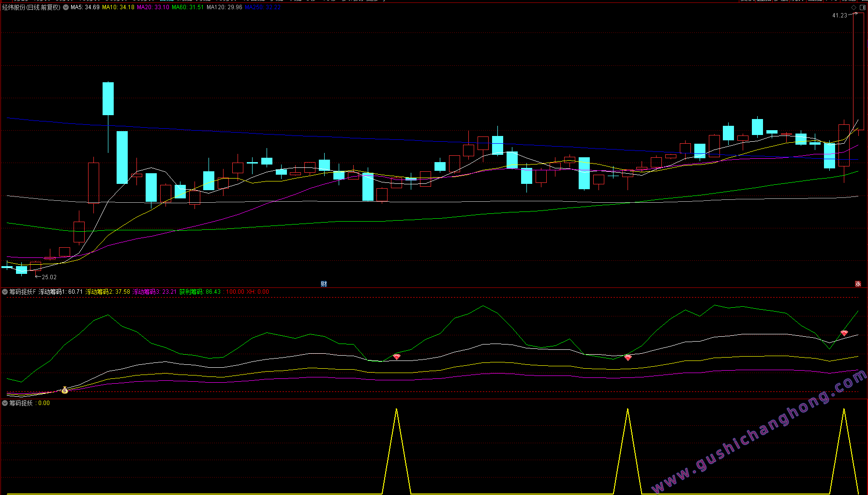Click the MA120: 29.96 label
The height and width of the screenshot is (495, 868).
tap(224, 7)
